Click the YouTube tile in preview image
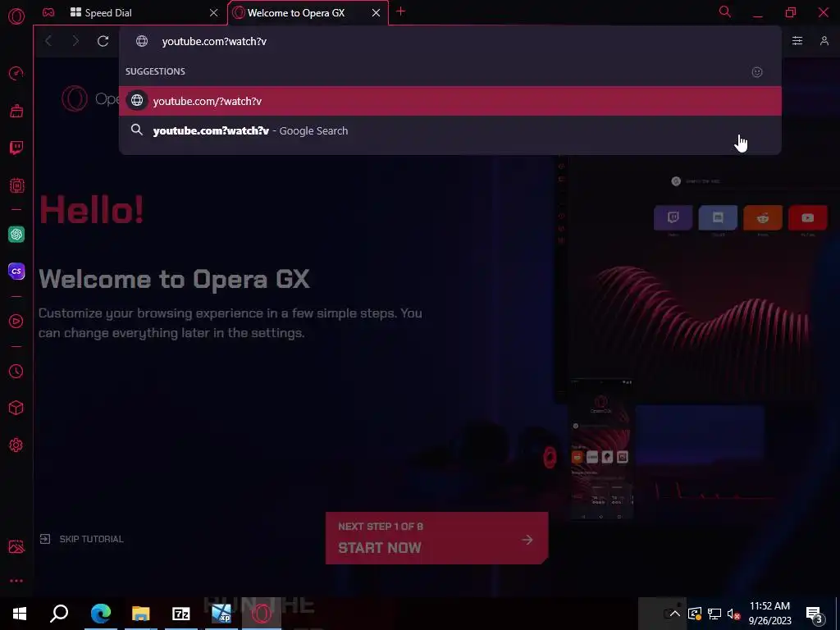The image size is (840, 630). [x=807, y=217]
